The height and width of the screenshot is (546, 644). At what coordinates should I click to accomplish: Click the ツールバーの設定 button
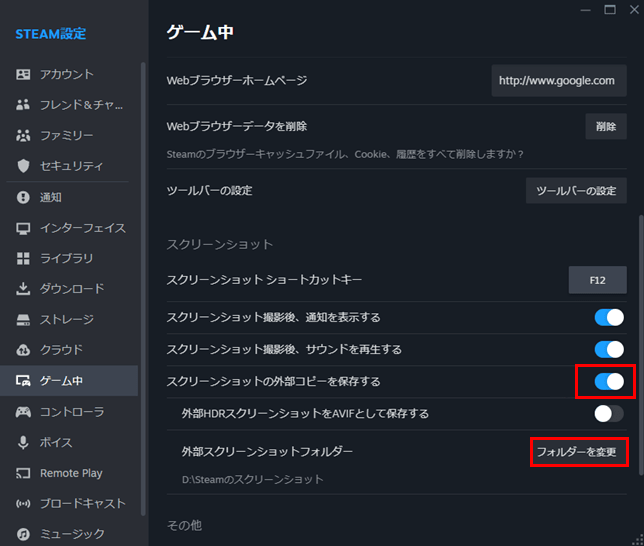pos(576,191)
